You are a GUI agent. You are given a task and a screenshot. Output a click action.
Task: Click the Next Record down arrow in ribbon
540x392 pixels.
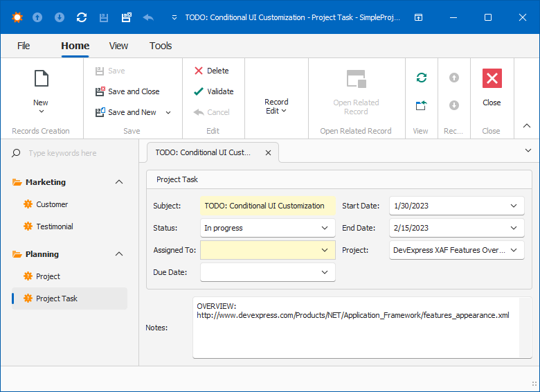(x=454, y=105)
